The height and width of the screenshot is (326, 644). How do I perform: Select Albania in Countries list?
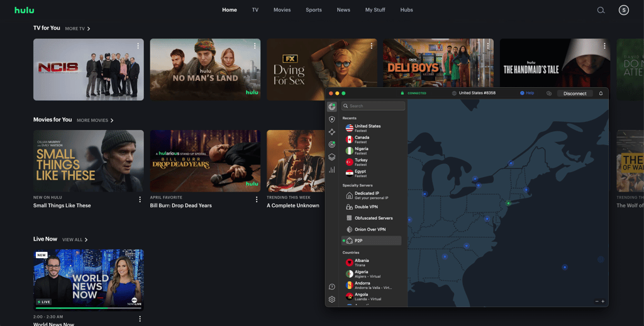pos(371,263)
